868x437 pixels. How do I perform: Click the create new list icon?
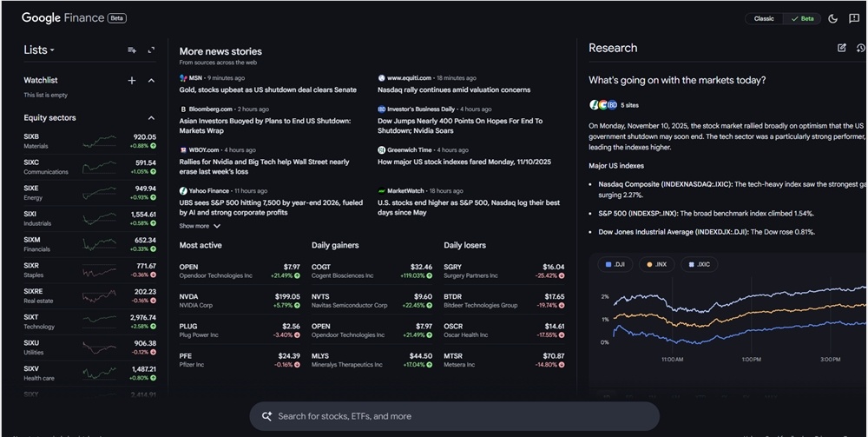pyautogui.click(x=132, y=50)
